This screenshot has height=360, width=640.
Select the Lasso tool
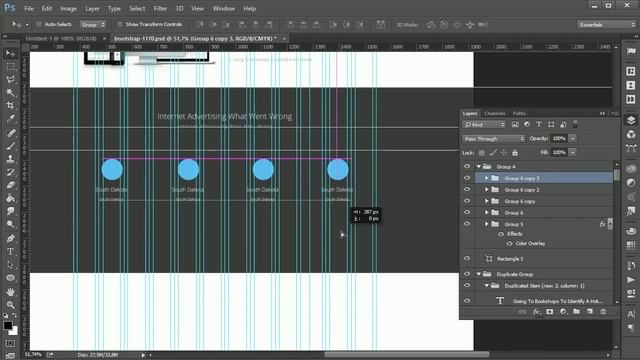click(10, 80)
